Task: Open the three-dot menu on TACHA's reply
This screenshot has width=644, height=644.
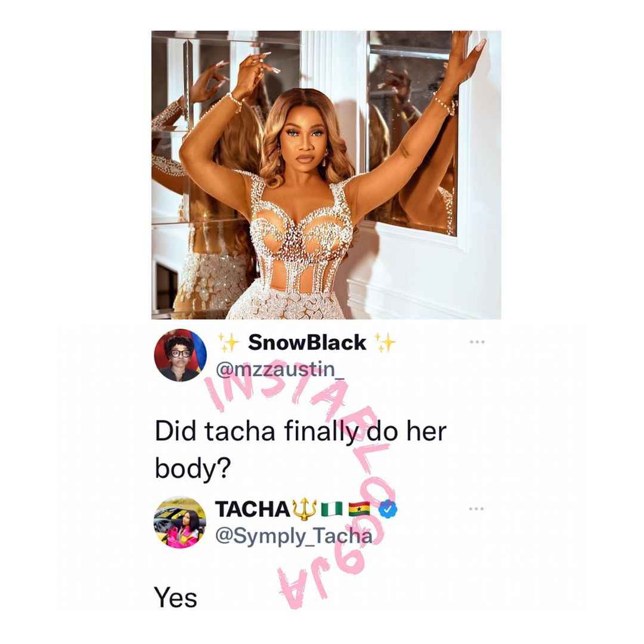Action: coord(476,509)
